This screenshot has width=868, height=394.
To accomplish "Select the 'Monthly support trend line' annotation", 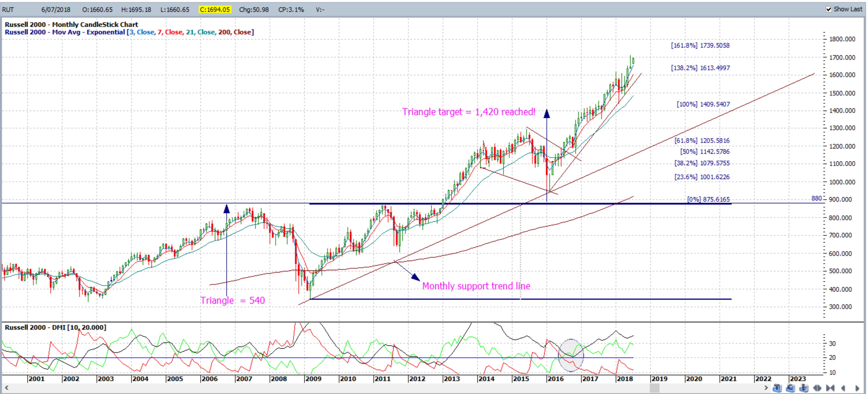I will click(476, 286).
